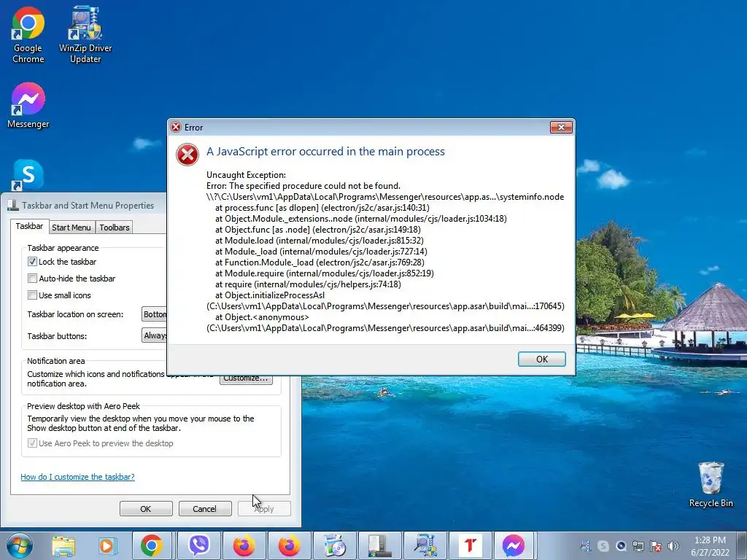Click the red error icon in dialog

click(x=187, y=155)
